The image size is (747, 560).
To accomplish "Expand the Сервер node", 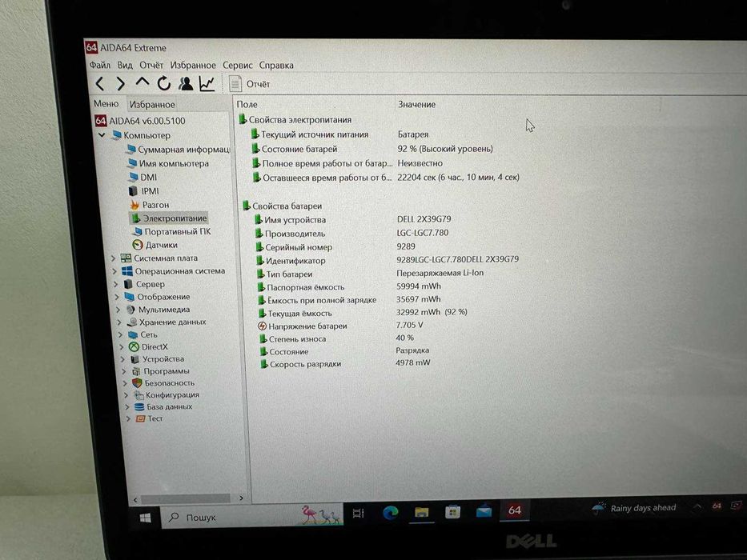I will click(x=116, y=284).
